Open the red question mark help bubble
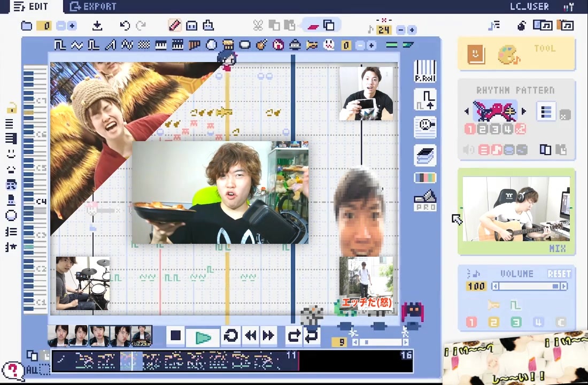 pyautogui.click(x=12, y=371)
